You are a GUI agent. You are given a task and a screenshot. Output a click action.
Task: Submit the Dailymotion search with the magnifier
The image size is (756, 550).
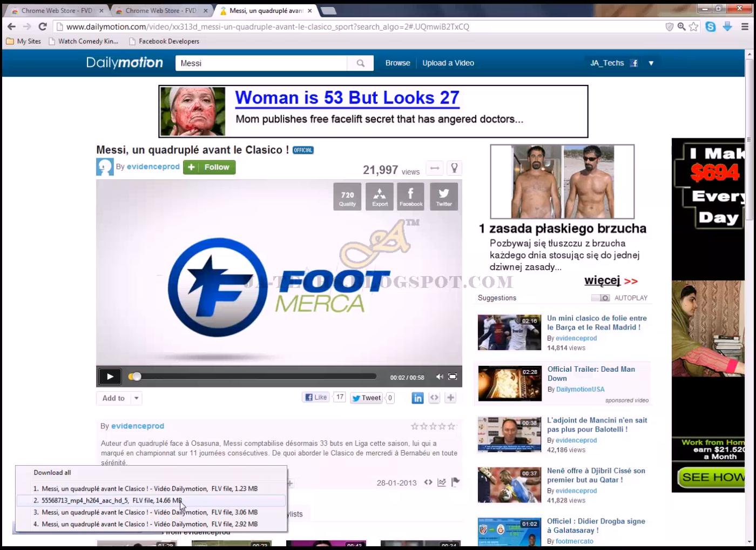[361, 63]
